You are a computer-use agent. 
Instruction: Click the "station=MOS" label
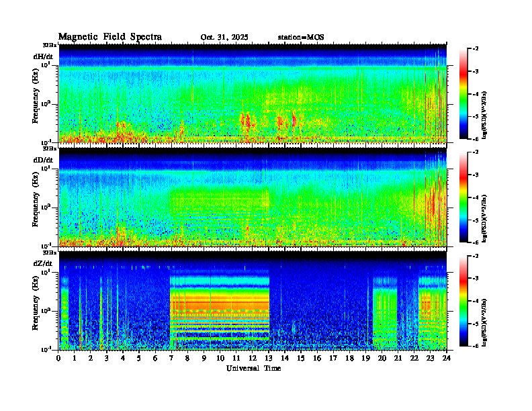click(301, 38)
